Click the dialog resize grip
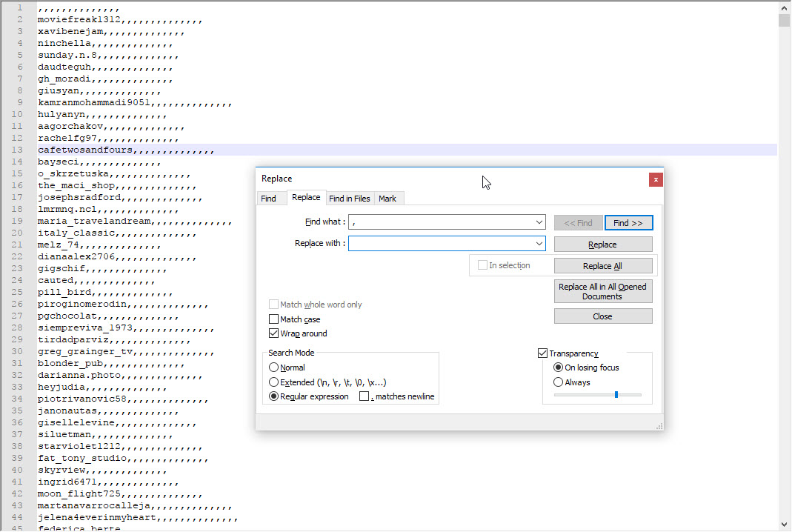 pyautogui.click(x=659, y=426)
